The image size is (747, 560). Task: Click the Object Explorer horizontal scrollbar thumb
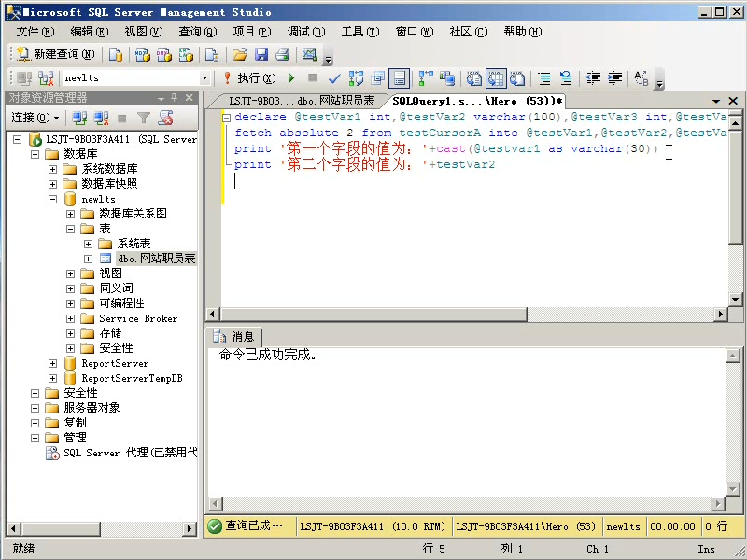61,528
